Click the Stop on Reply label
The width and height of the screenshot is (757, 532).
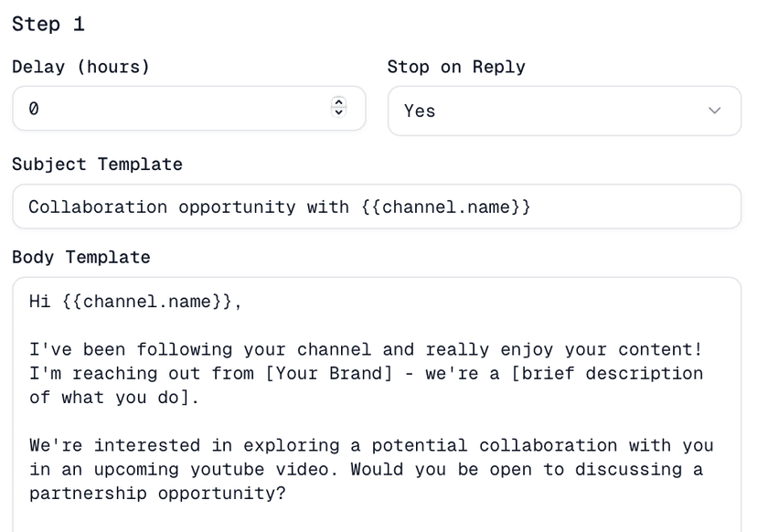456,66
